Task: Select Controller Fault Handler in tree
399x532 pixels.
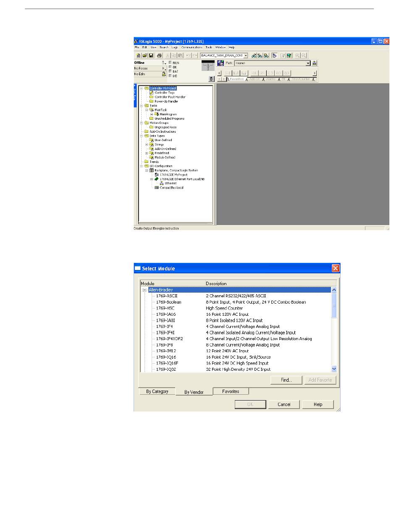Action: 170,97
